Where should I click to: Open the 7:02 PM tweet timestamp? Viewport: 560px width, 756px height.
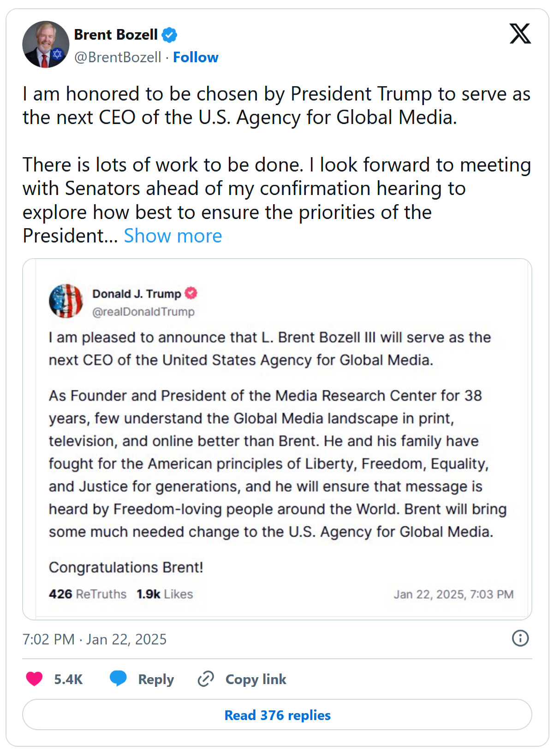click(x=95, y=639)
